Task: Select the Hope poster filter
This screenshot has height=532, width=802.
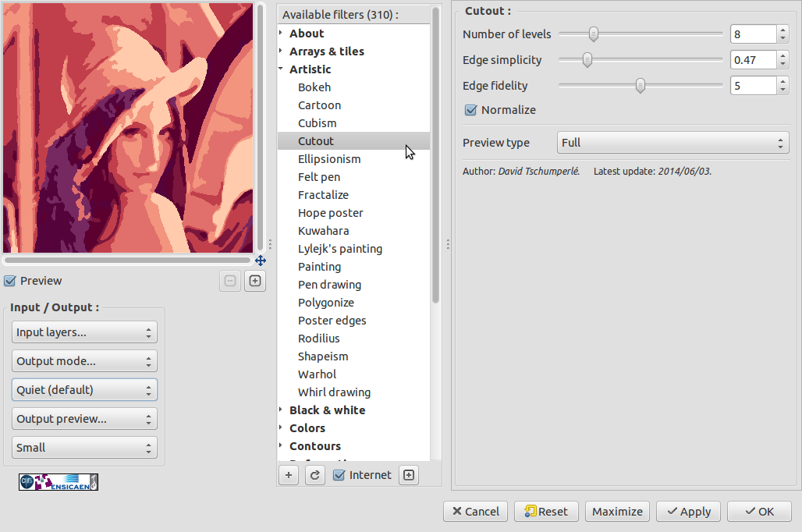Action: 331,213
